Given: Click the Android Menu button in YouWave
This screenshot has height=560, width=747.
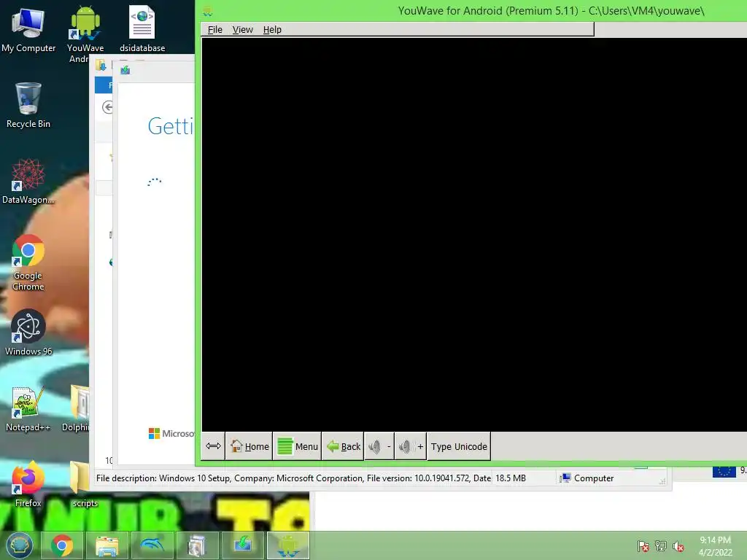Looking at the screenshot, I should pos(298,446).
